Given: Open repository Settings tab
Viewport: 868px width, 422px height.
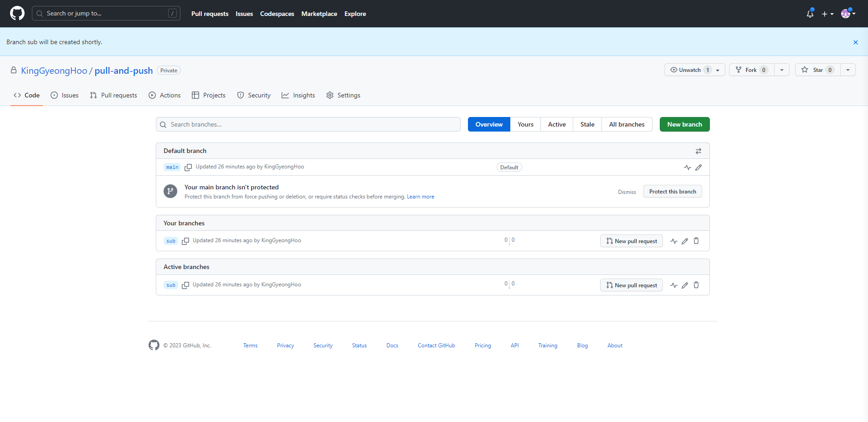Looking at the screenshot, I should tap(343, 95).
